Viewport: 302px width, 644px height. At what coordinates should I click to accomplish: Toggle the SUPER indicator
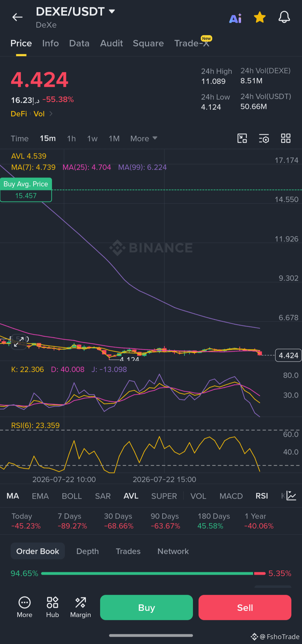pyautogui.click(x=164, y=496)
